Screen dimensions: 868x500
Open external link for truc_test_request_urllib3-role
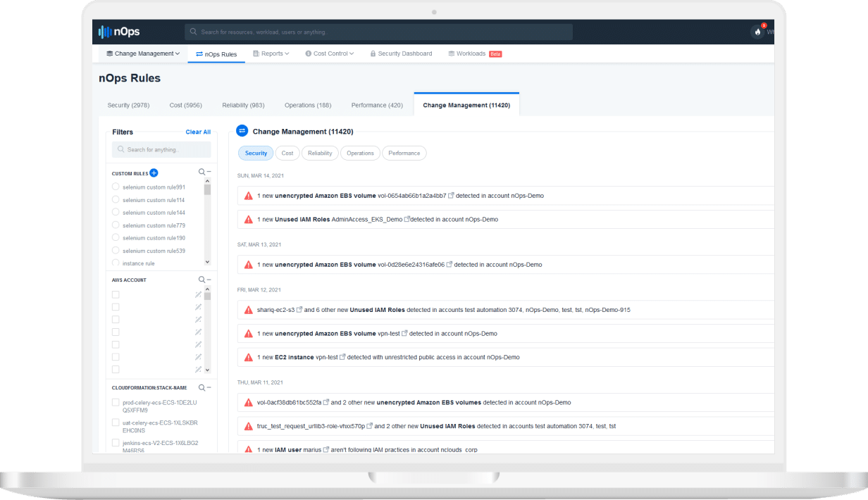(x=370, y=426)
